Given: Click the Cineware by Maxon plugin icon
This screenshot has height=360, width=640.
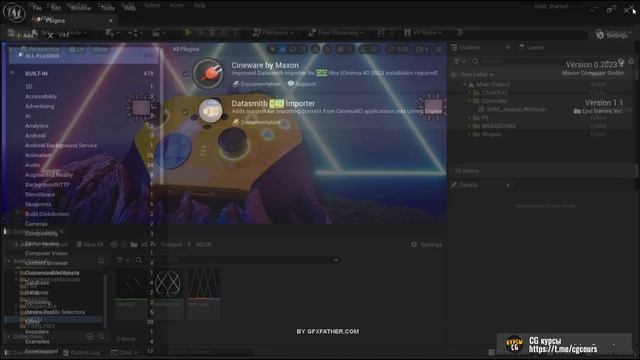Looking at the screenshot, I should click(x=208, y=73).
